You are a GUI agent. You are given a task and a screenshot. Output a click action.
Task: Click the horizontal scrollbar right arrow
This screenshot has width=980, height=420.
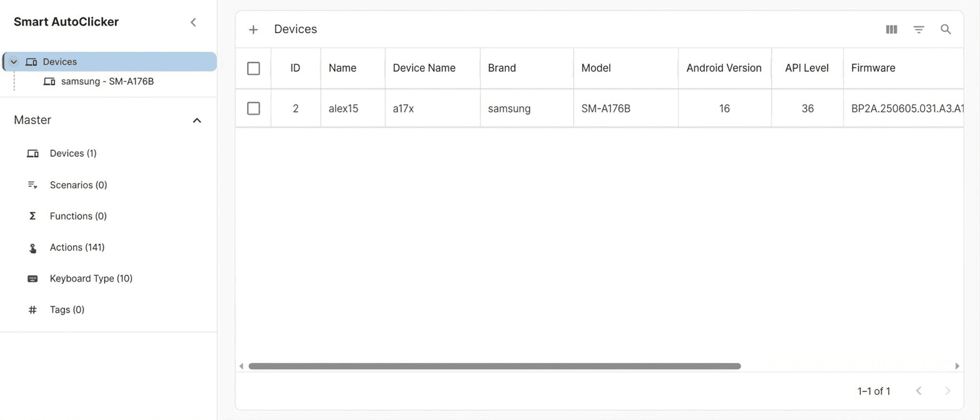(957, 366)
